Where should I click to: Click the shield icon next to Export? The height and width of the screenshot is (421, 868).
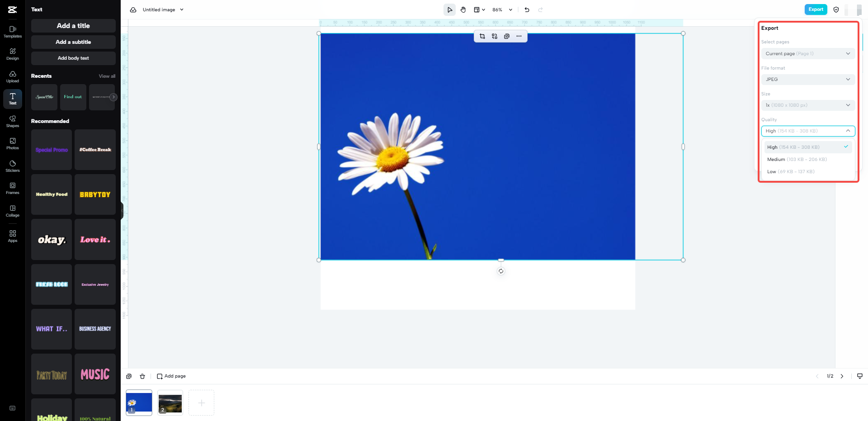(836, 9)
